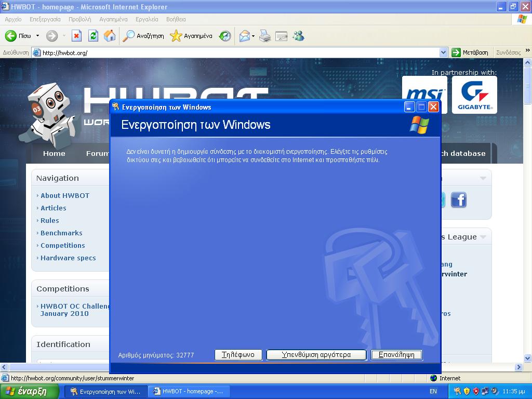Open the HWBOT OC Challenge January 2010 link

pyautogui.click(x=75, y=310)
